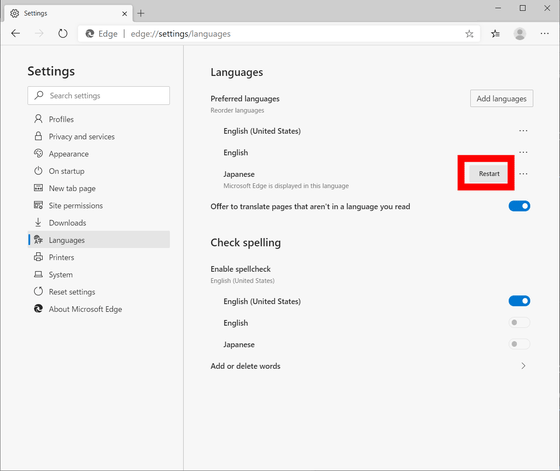
Task: Click "Microsoft Edge is displayed in this language"
Action: [286, 186]
